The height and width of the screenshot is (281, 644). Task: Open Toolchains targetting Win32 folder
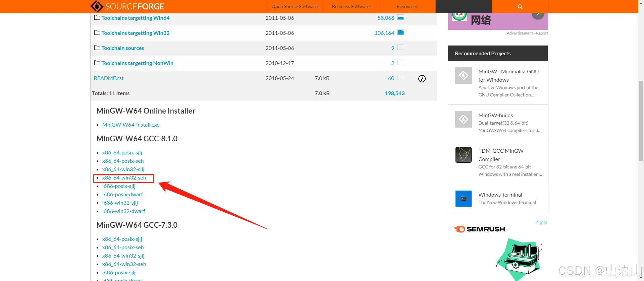pos(136,33)
